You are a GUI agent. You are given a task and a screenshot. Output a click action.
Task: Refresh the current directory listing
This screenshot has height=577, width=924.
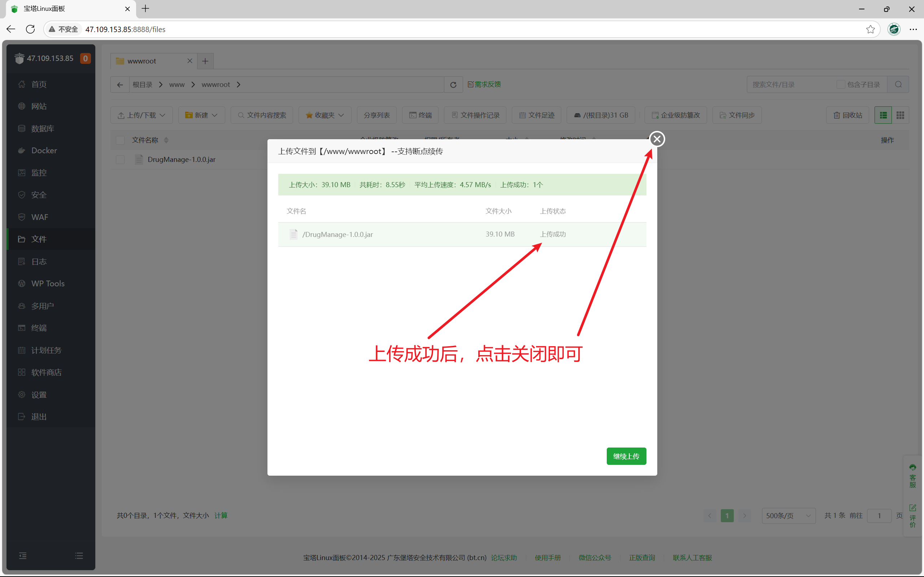[x=453, y=84]
